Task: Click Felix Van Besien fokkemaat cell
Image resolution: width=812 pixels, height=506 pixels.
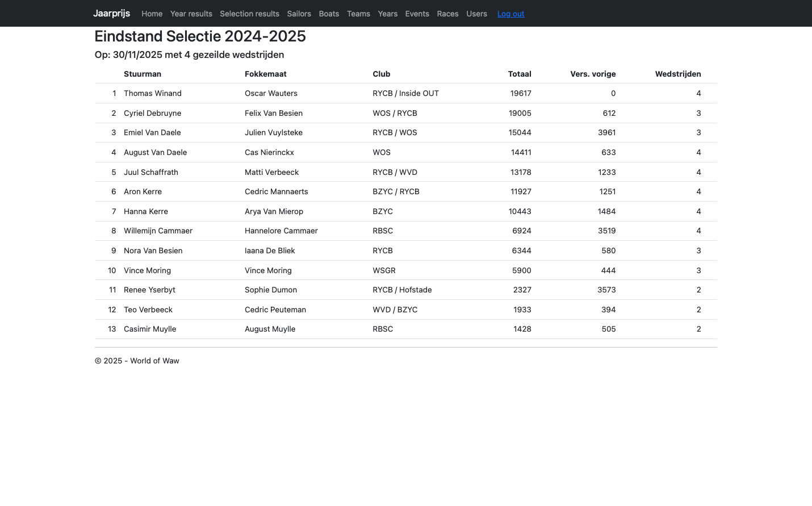Action: pos(274,113)
